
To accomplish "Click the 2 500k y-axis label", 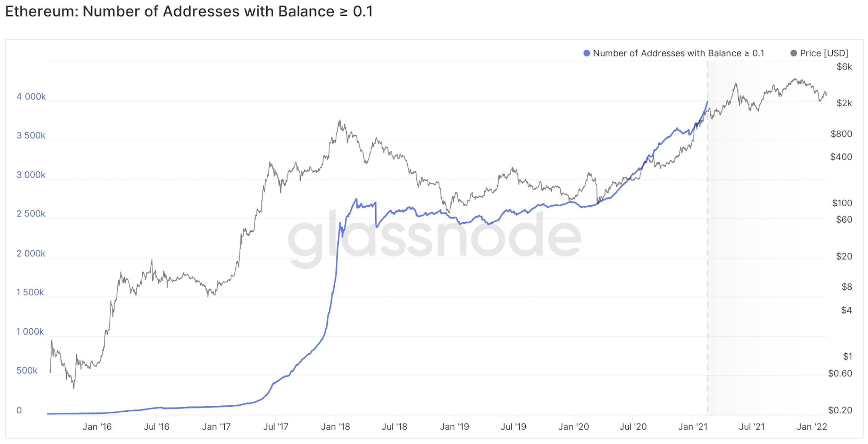I will click(x=31, y=214).
